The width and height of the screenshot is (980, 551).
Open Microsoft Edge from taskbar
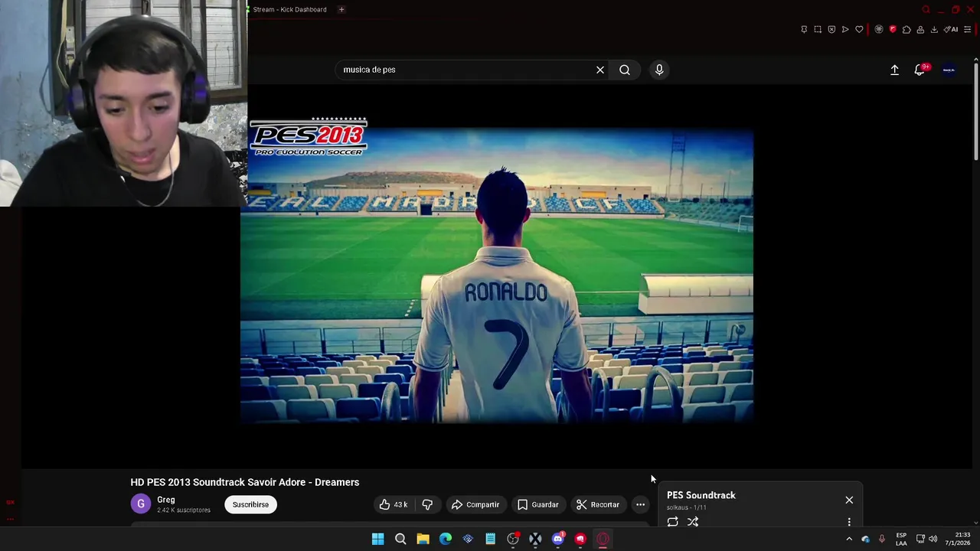click(446, 539)
